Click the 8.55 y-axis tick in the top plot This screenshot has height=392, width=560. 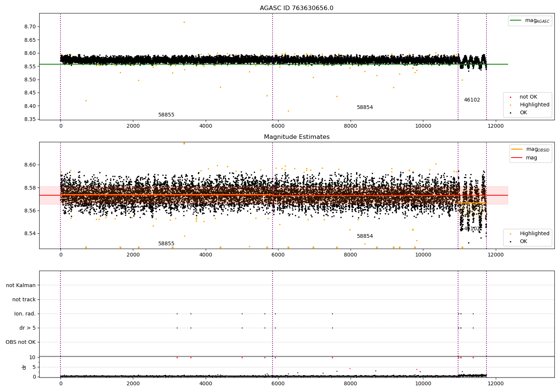pyautogui.click(x=31, y=66)
